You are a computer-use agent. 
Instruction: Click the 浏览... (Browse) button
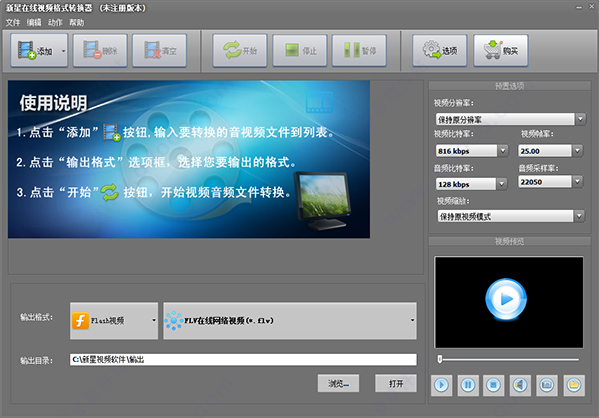(338, 383)
